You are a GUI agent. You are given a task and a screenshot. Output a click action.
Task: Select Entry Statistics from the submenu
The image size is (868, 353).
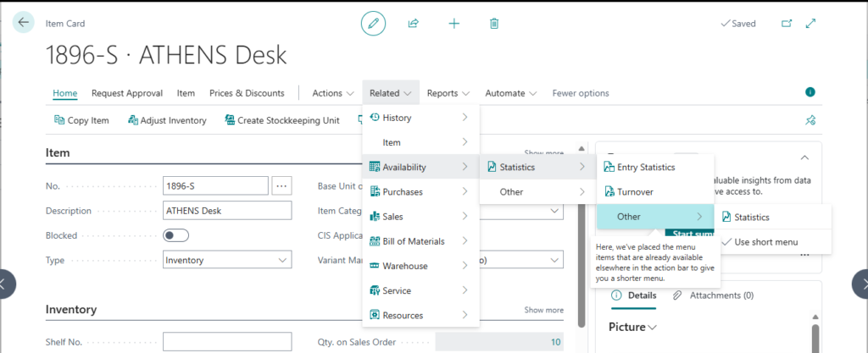pyautogui.click(x=645, y=168)
